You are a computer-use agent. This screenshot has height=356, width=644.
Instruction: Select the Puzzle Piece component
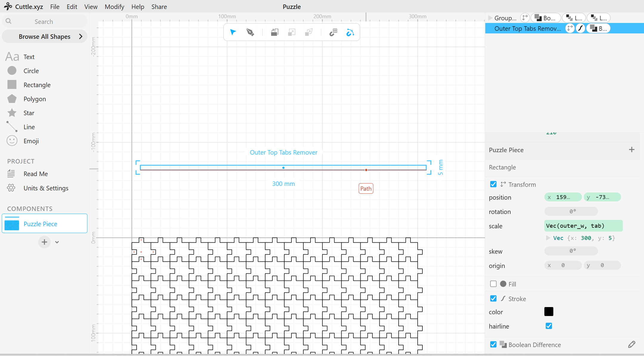click(x=44, y=224)
